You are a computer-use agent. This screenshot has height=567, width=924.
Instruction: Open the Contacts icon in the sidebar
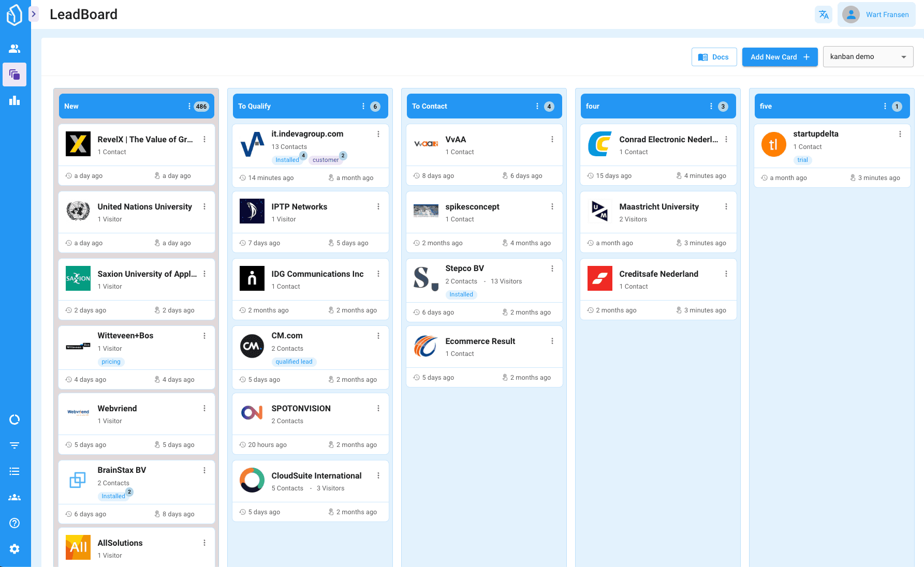pyautogui.click(x=14, y=48)
